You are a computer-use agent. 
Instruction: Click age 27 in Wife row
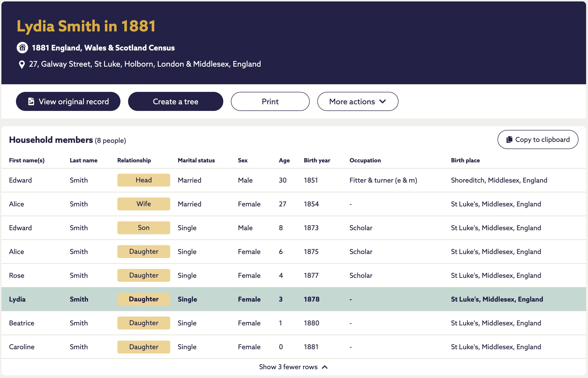(283, 204)
